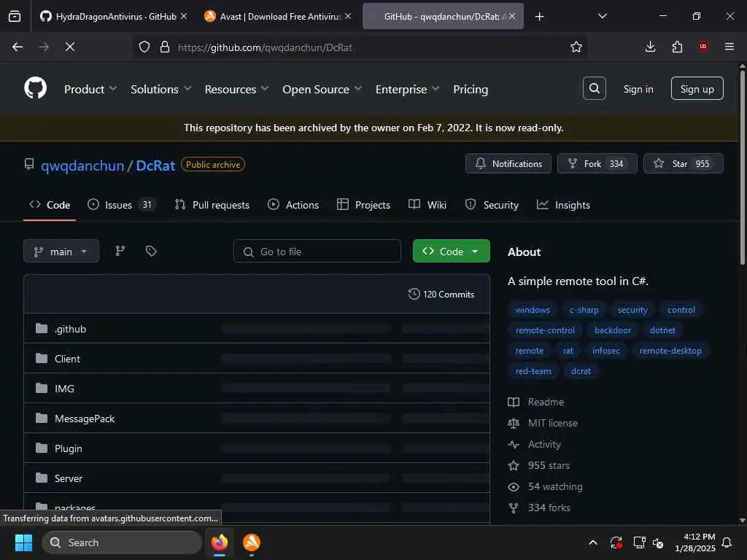
Task: Switch to the Wiki tab
Action: click(x=427, y=205)
